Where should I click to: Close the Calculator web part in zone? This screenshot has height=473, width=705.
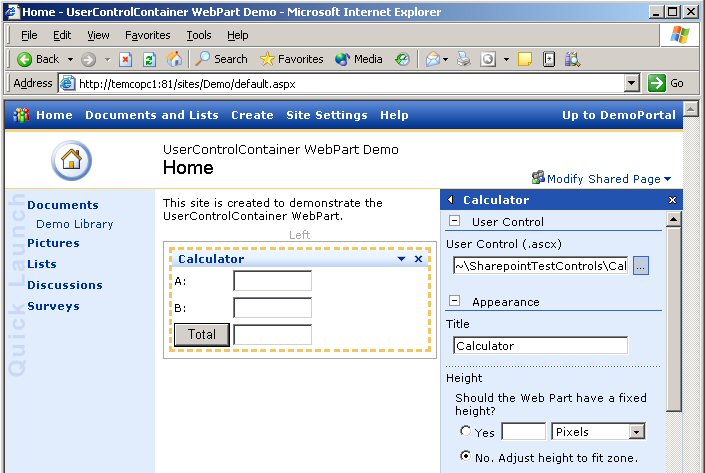pos(418,259)
